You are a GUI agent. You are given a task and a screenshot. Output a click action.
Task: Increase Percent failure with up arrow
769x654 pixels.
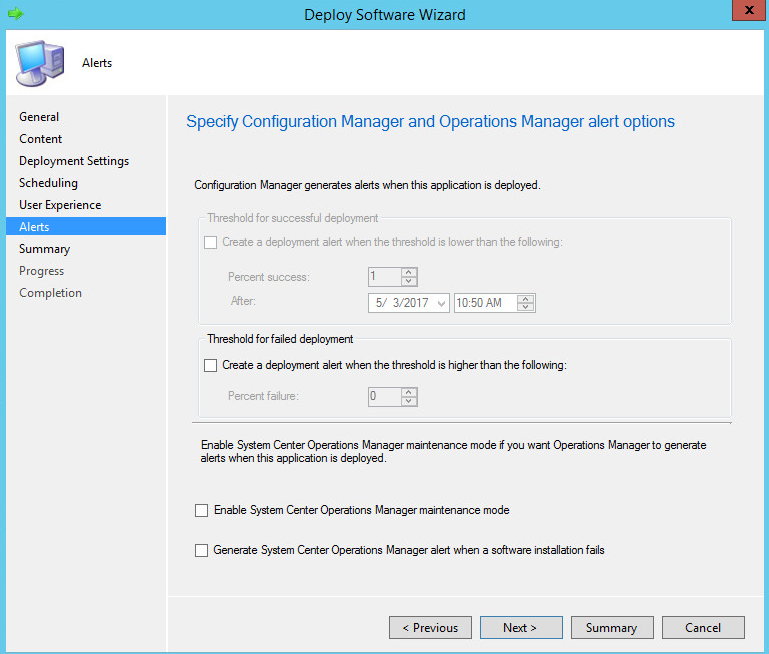click(x=409, y=392)
